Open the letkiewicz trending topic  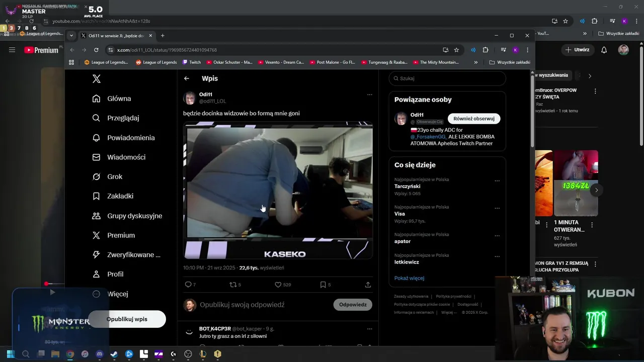(407, 262)
